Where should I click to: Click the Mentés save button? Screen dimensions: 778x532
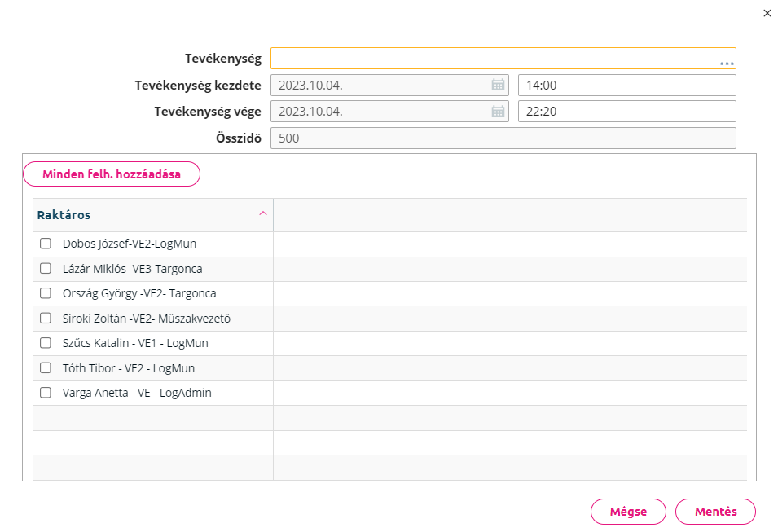[715, 512]
